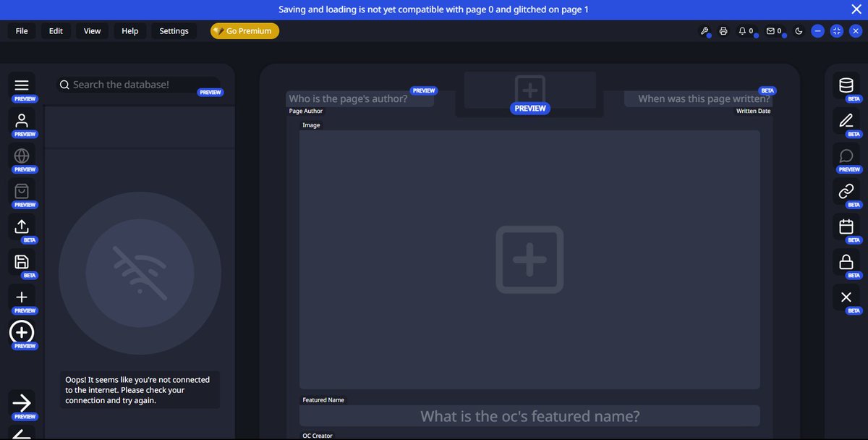This screenshot has width=868, height=440.
Task: Click the printer icon in top bar
Action: (723, 31)
